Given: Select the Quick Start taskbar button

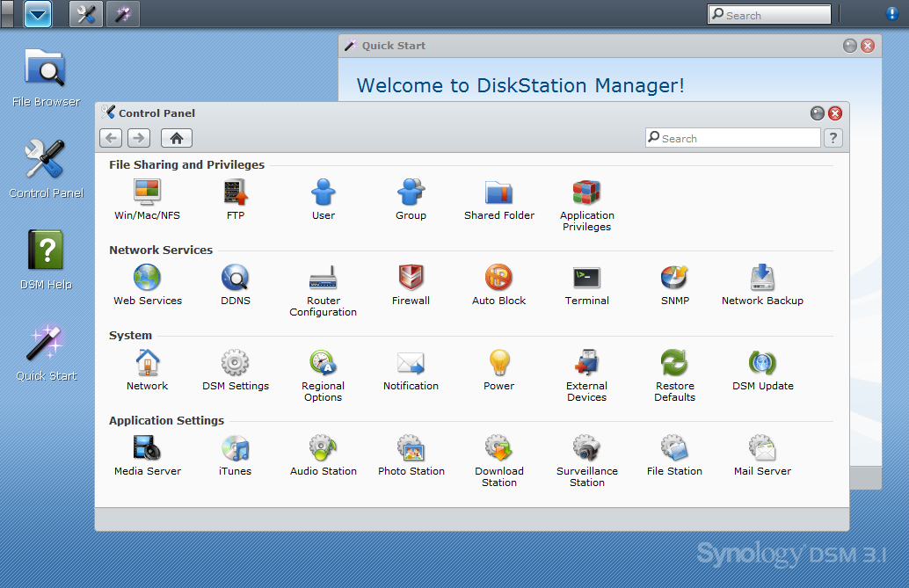Looking at the screenshot, I should coord(123,14).
